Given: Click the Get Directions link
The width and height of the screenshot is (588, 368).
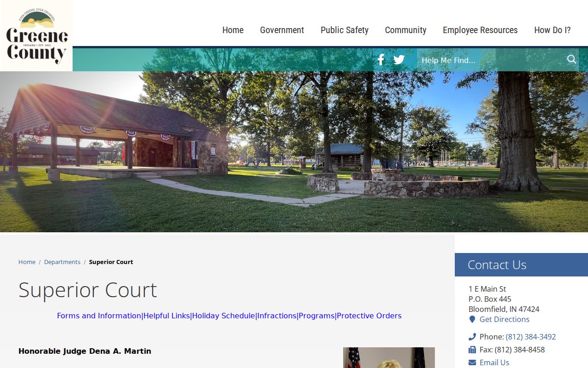Looking at the screenshot, I should (x=504, y=319).
